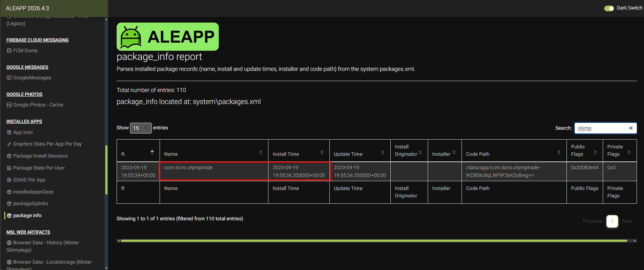
Task: Click the package info icon
Action: pos(9,215)
